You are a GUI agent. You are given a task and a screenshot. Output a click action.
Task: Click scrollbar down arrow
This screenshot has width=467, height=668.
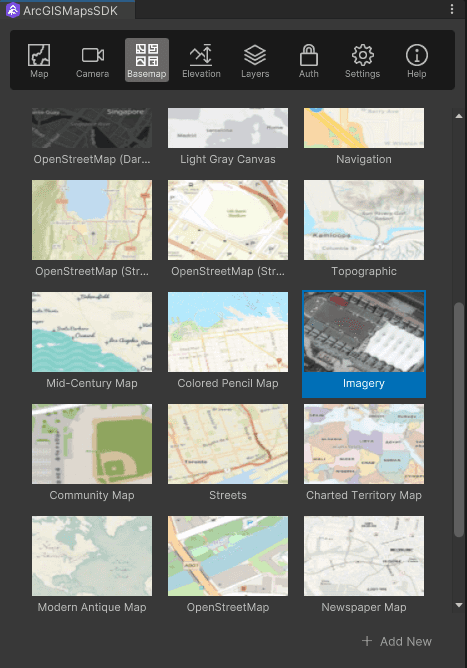point(459,605)
